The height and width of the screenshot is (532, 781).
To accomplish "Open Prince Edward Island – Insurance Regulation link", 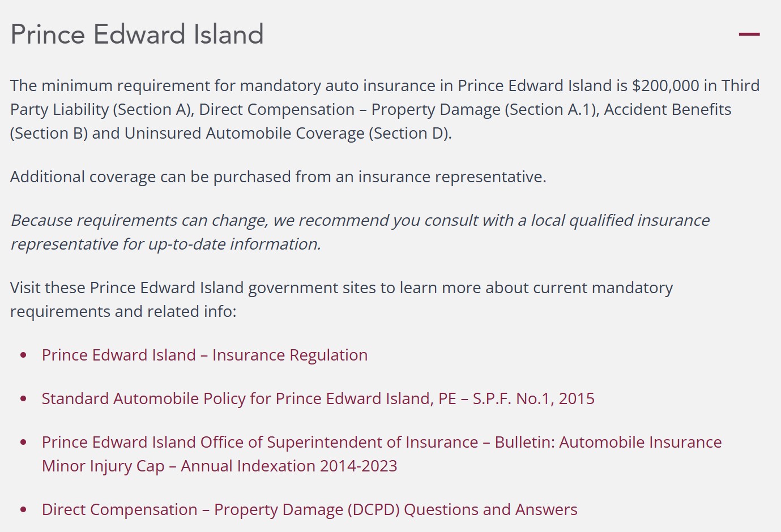I will coord(204,355).
